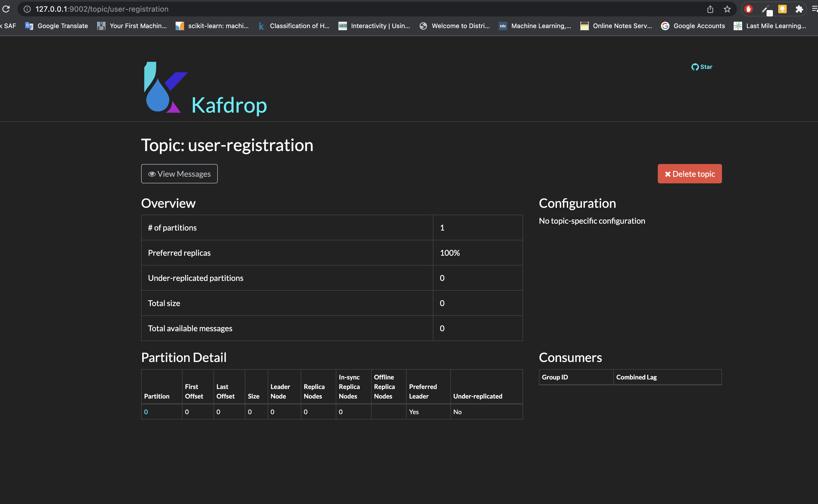
Task: Open Online Notes Serv bookmark
Action: tap(616, 26)
